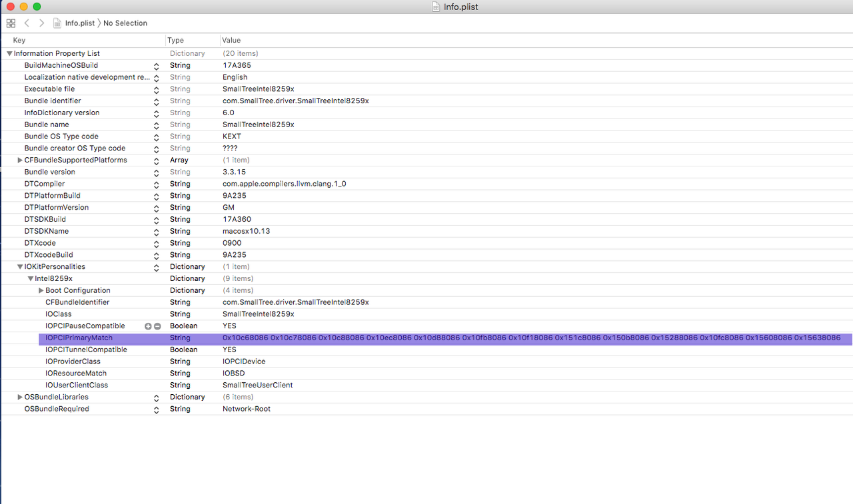Image resolution: width=853 pixels, height=504 pixels.
Task: Open key stepper for Bundle identifier
Action: [156, 101]
